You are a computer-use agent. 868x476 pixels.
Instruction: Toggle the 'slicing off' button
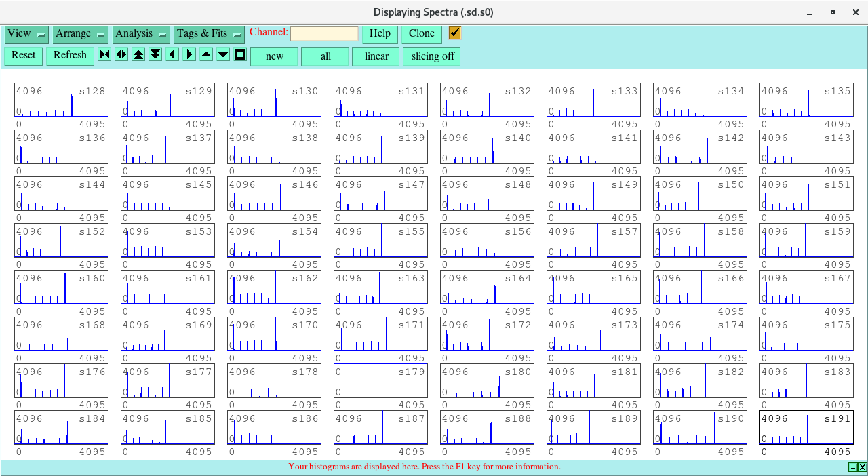point(432,56)
